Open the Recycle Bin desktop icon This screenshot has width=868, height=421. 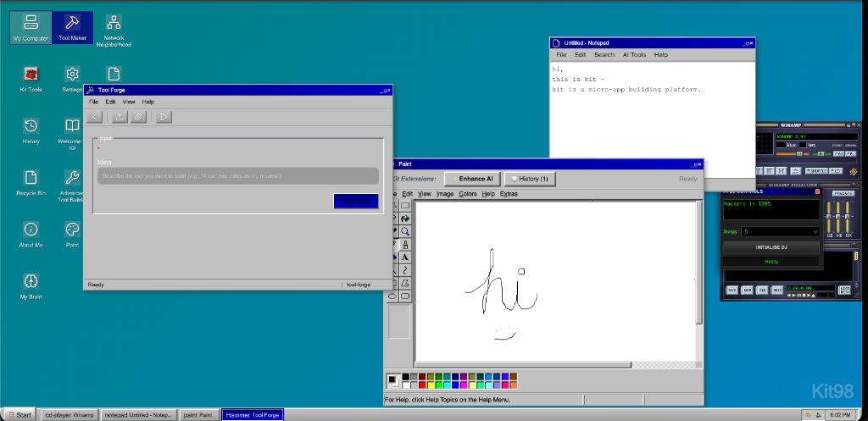pos(31,183)
